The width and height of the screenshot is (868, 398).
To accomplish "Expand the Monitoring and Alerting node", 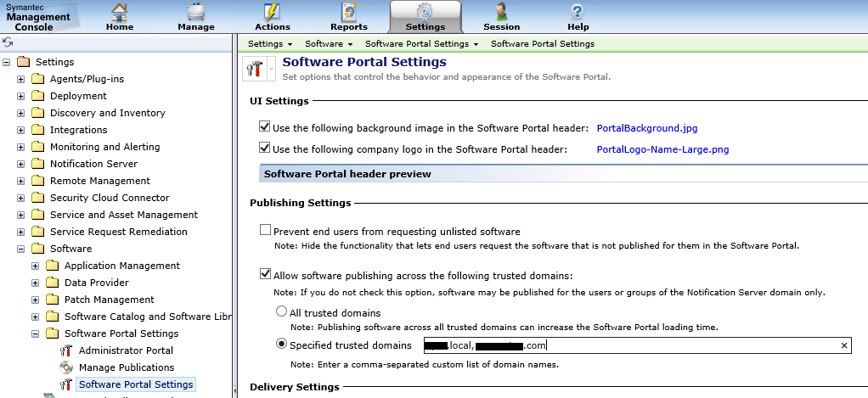I will pyautogui.click(x=20, y=147).
